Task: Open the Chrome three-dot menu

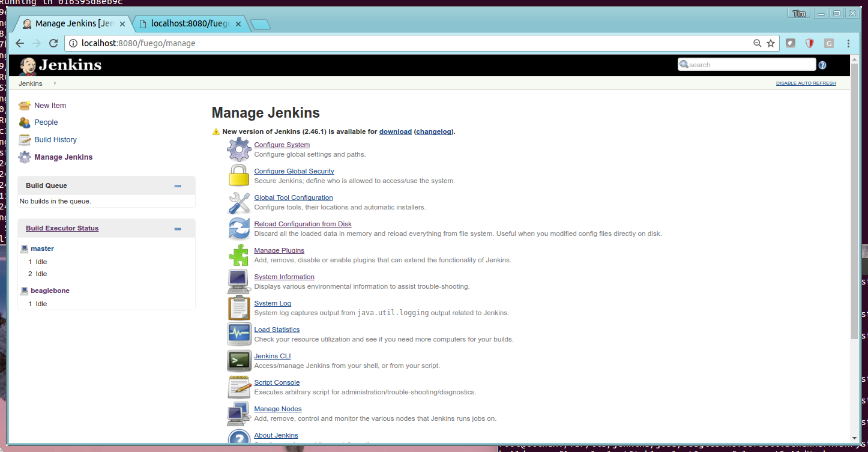Action: coord(849,43)
